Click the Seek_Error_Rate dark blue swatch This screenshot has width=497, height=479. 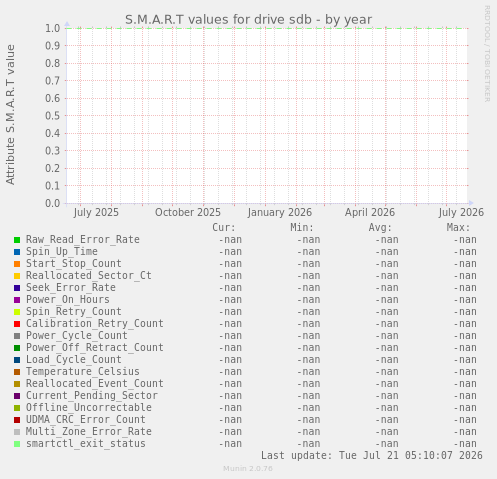[x=17, y=288]
